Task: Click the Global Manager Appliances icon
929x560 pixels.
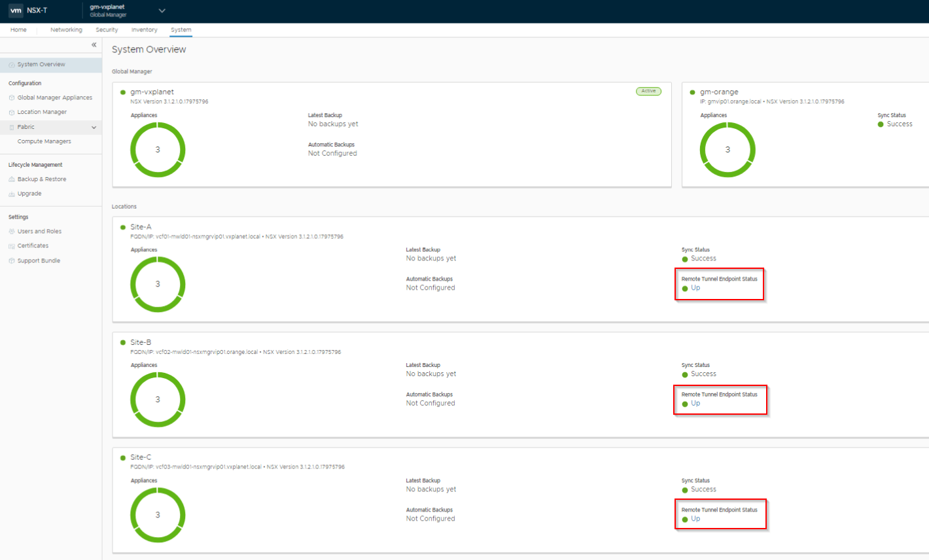Action: coord(12,97)
